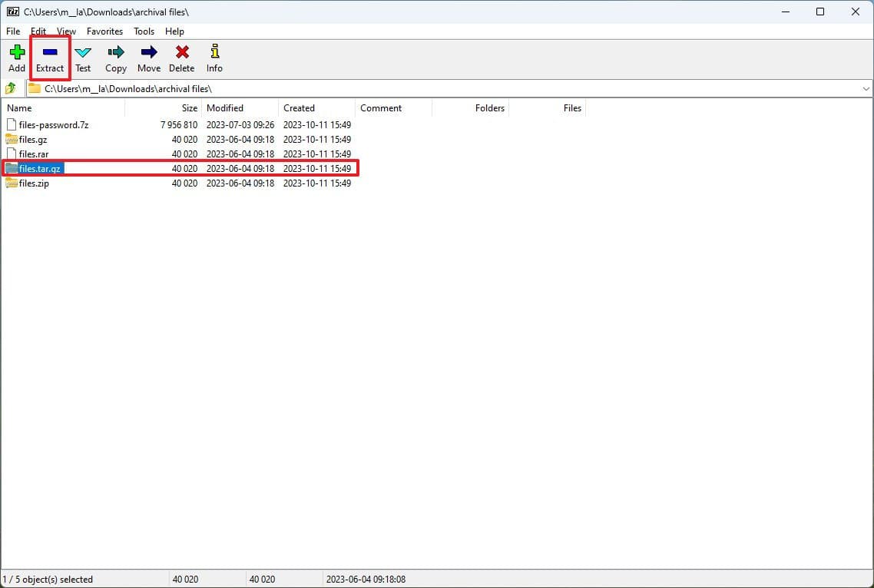874x588 pixels.
Task: Sort files by Name column header
Action: pyautogui.click(x=19, y=108)
